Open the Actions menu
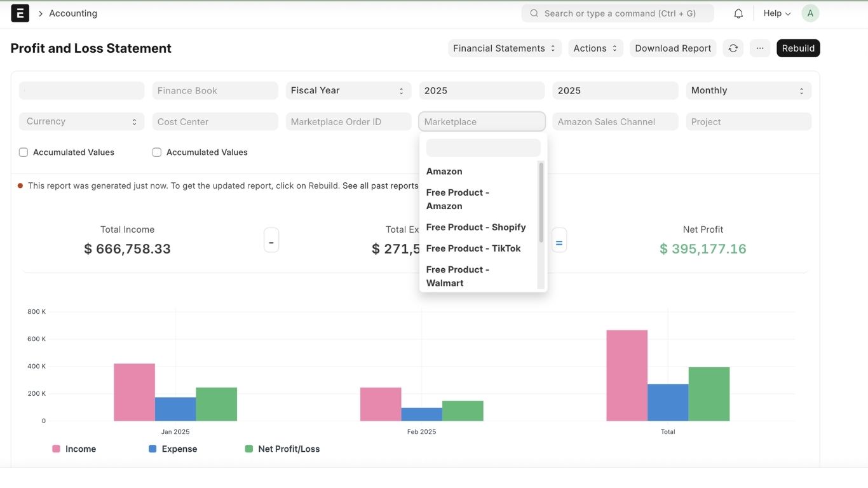Viewport: 868px width, 488px height. click(x=595, y=48)
